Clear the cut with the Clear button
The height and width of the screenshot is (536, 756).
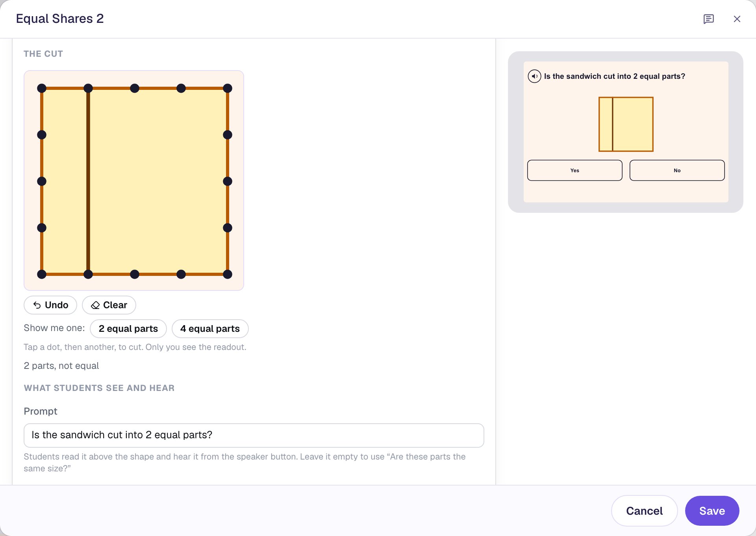pyautogui.click(x=109, y=305)
